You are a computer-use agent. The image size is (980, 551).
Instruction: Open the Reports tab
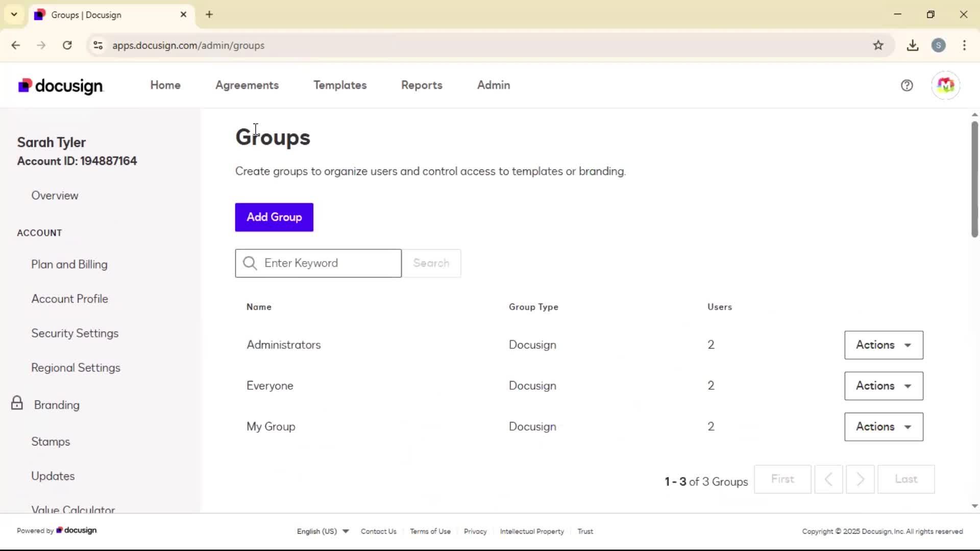click(422, 85)
